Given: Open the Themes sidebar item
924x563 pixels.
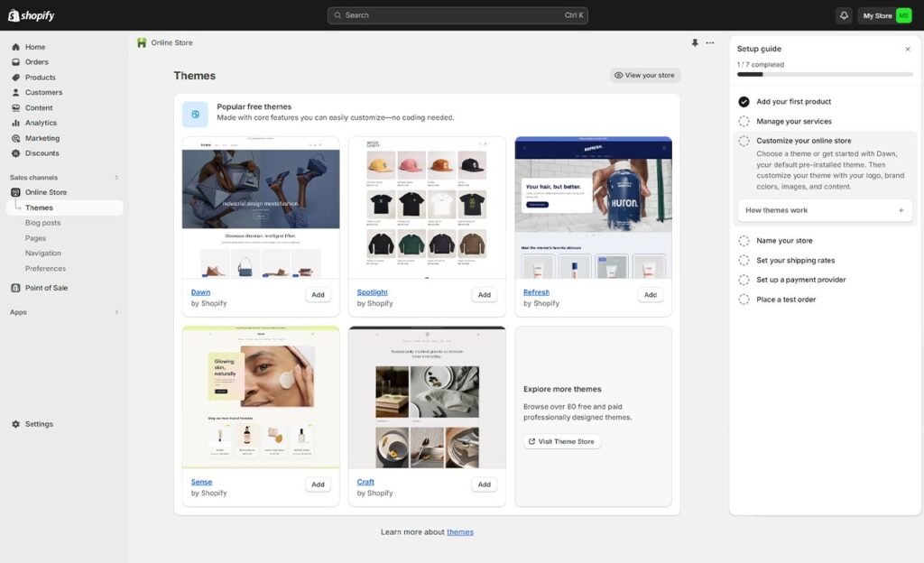Looking at the screenshot, I should pos(65,208).
